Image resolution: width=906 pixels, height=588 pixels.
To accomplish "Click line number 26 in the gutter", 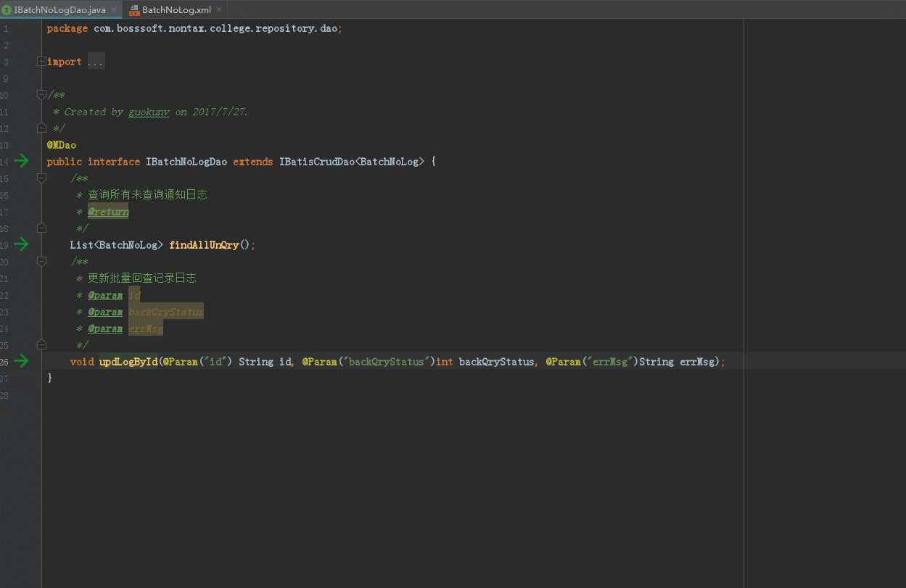I will pyautogui.click(x=4, y=362).
